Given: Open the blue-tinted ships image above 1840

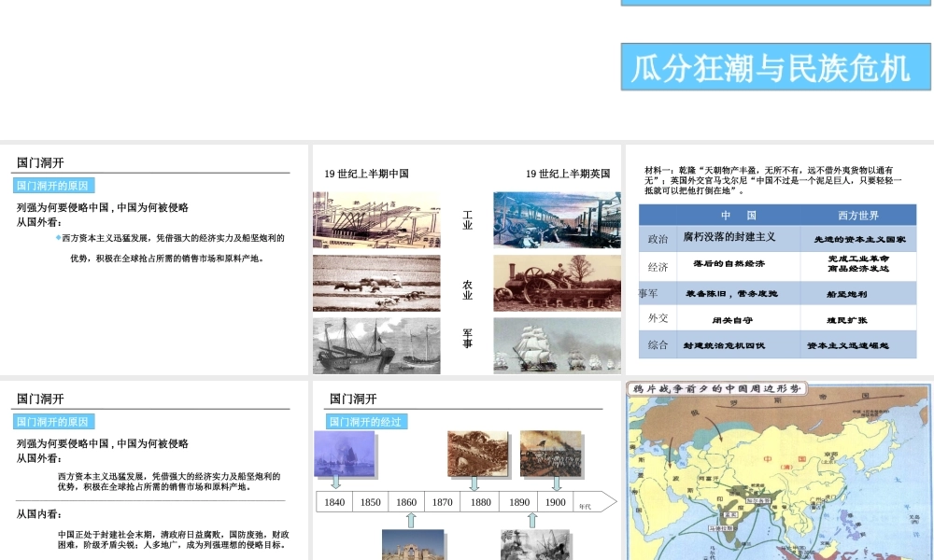Looking at the screenshot, I should click(345, 455).
